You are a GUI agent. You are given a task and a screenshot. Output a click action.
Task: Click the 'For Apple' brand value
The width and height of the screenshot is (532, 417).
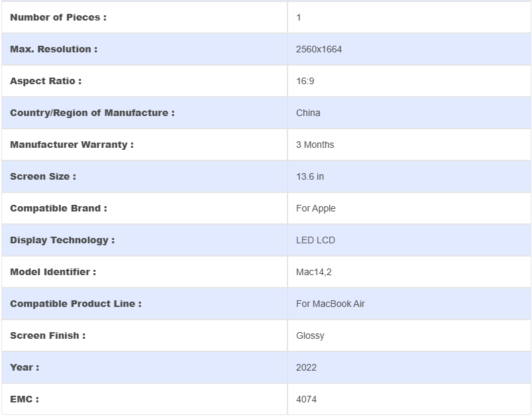click(315, 208)
